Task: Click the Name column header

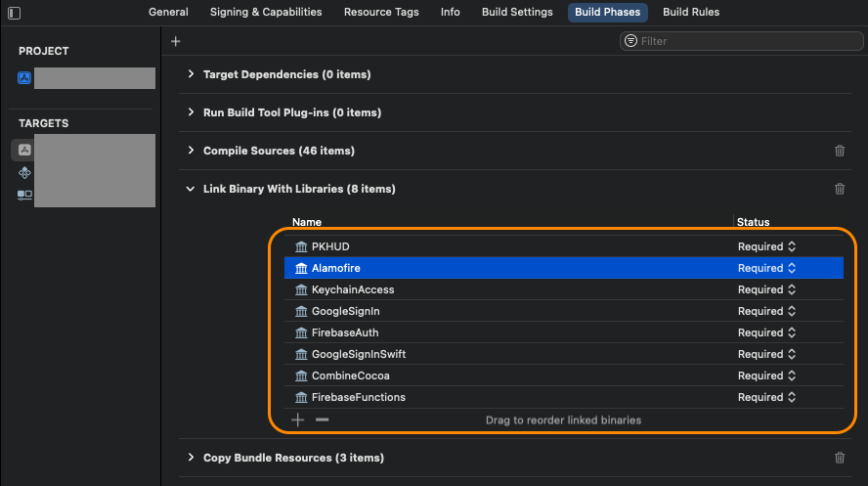Action: click(x=307, y=222)
